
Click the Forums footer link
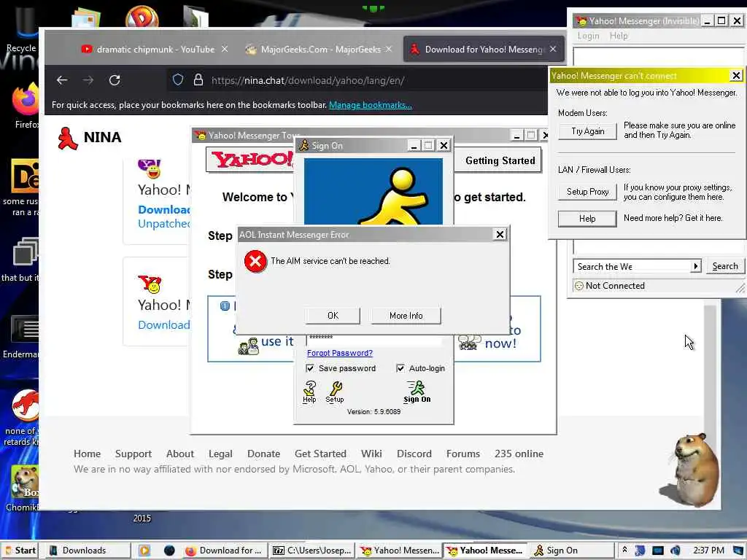click(462, 454)
